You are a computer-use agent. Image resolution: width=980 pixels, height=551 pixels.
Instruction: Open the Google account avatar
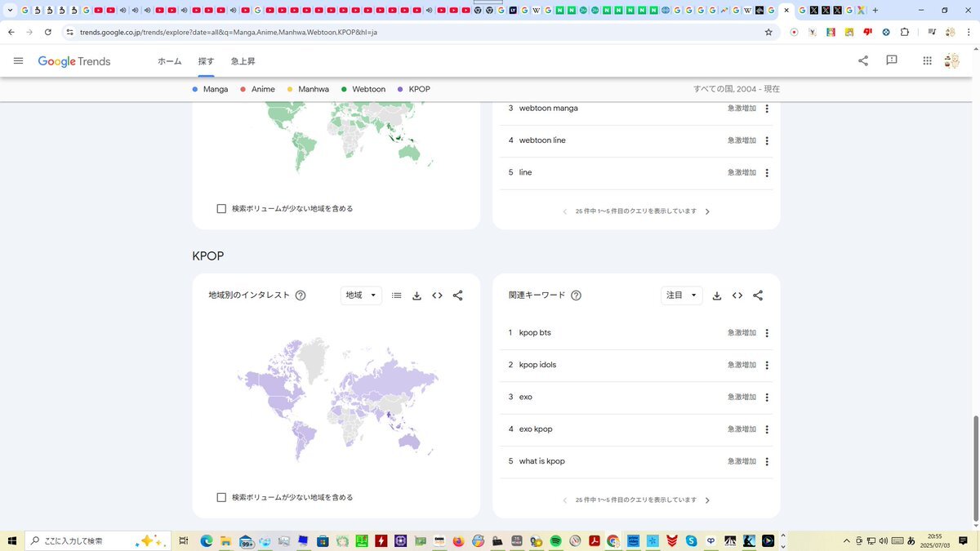coord(951,61)
